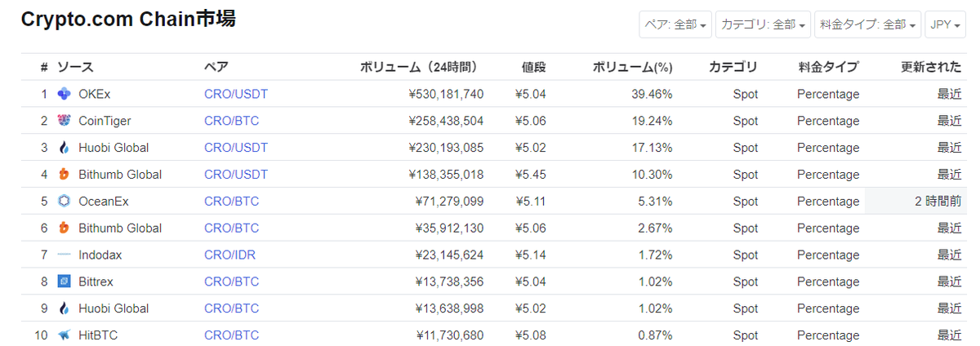Click the 39.46% volume share cell
This screenshot has height=346, width=980.
pos(653,94)
